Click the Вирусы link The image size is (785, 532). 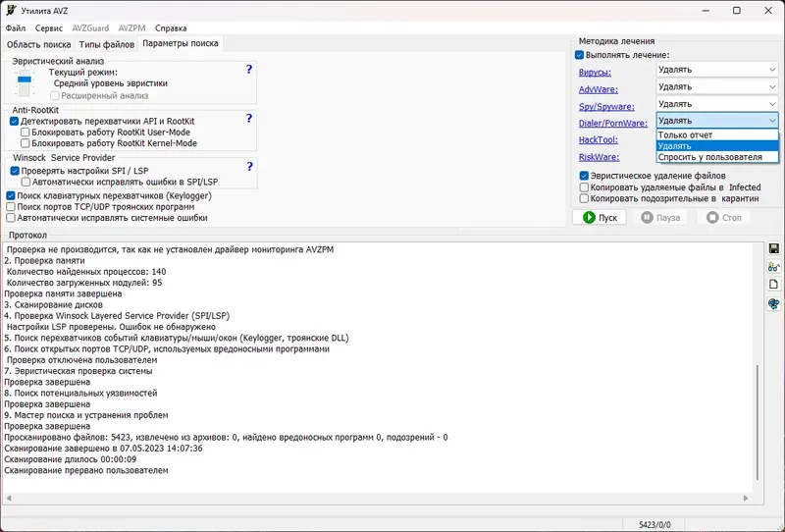[x=595, y=72]
